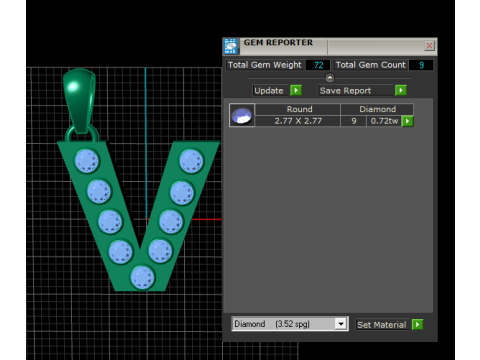The height and width of the screenshot is (360, 480).
Task: Click the Save Report button label
Action: pyautogui.click(x=355, y=91)
